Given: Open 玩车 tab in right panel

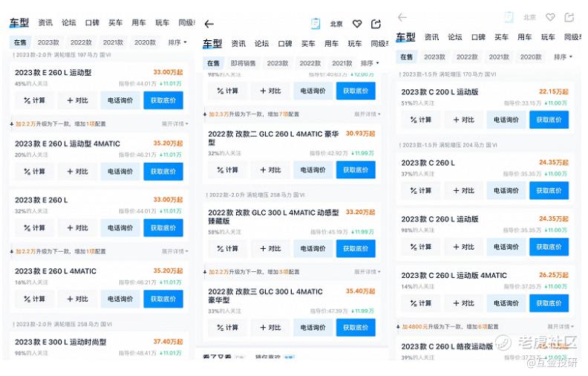Looking at the screenshot, I should [x=548, y=37].
